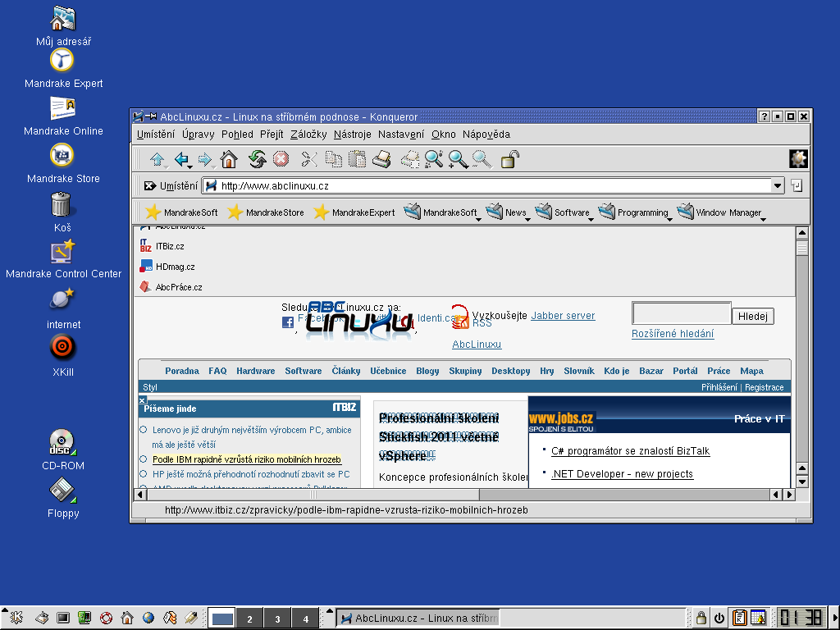Open the Rozšířené hledání link

tap(673, 334)
